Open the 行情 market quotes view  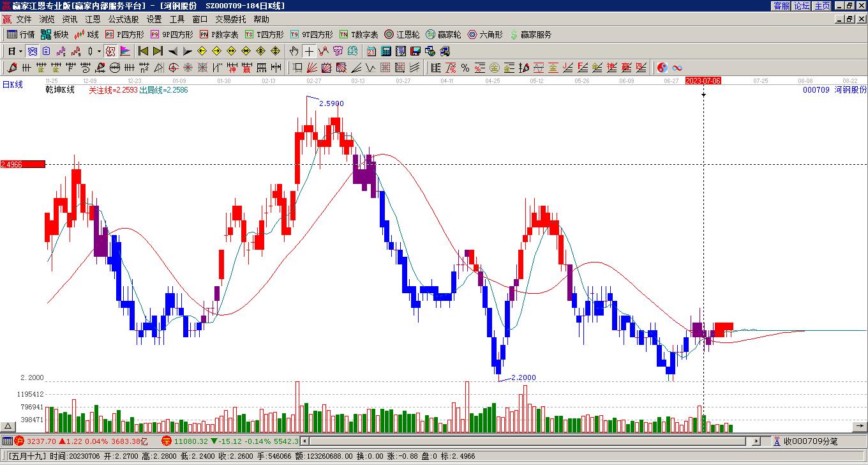point(21,34)
